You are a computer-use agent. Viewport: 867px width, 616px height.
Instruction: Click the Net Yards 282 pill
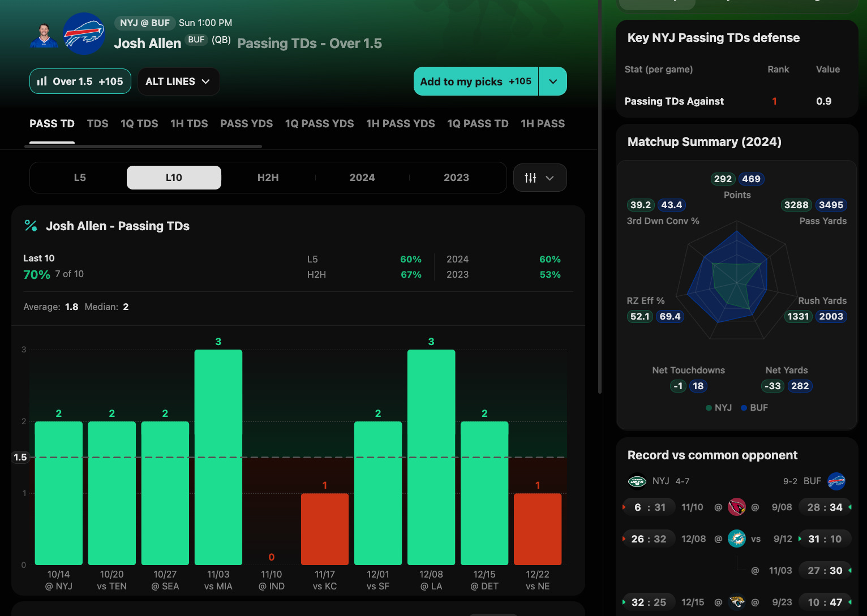click(x=800, y=386)
